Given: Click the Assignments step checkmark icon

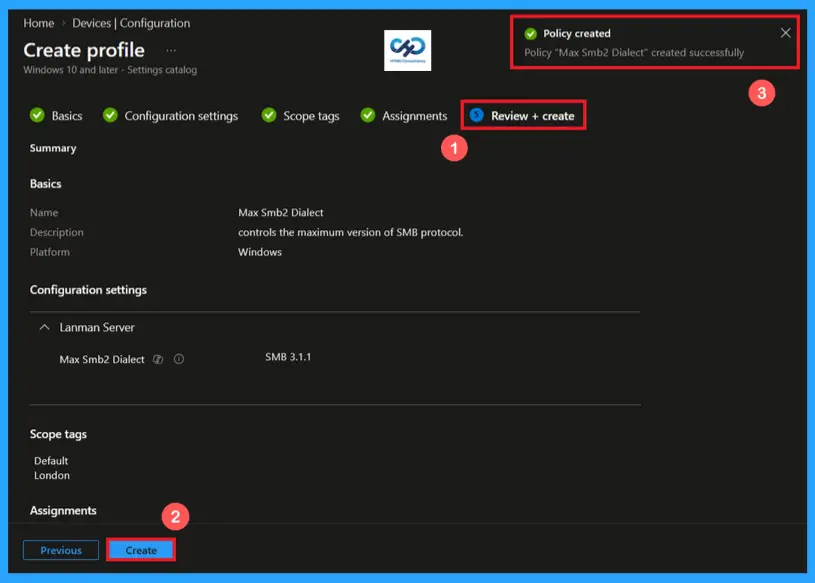Looking at the screenshot, I should pos(367,115).
